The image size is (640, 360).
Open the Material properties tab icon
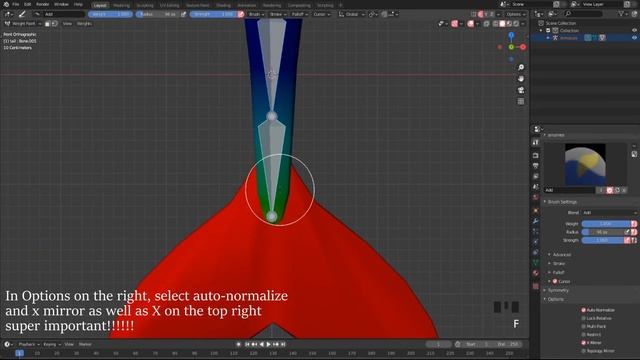tap(536, 273)
